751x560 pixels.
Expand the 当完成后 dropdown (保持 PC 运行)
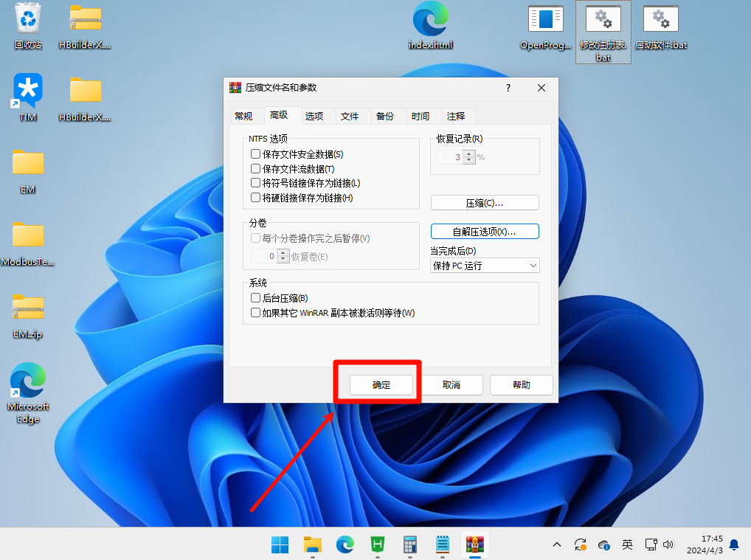tap(485, 266)
